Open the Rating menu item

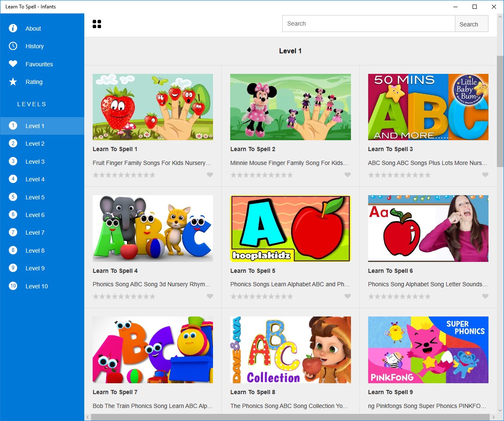point(42,82)
